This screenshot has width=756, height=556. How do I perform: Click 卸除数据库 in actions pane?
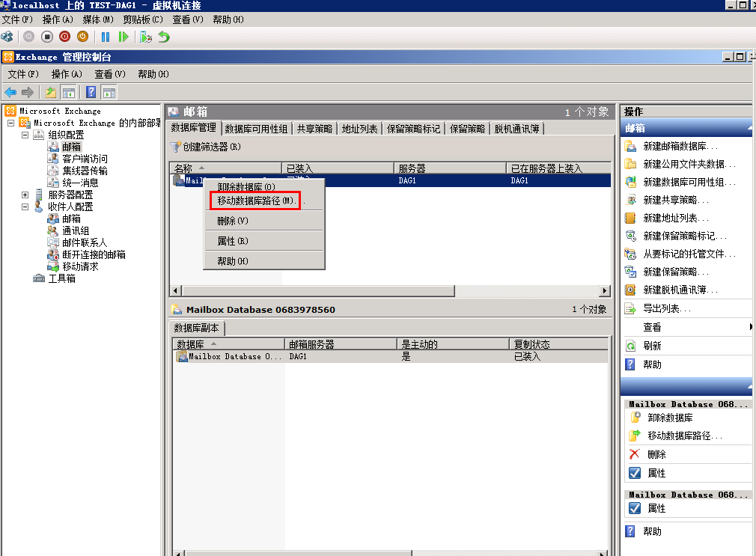[670, 418]
